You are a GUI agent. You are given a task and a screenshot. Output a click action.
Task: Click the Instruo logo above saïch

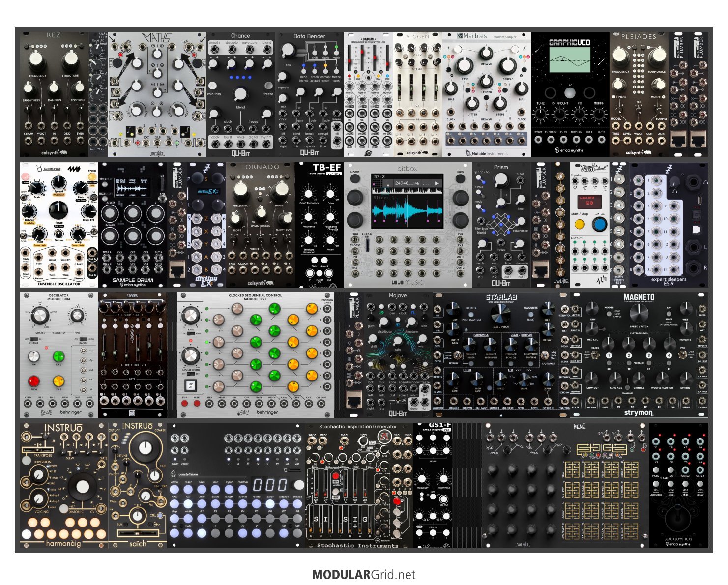pyautogui.click(x=137, y=426)
